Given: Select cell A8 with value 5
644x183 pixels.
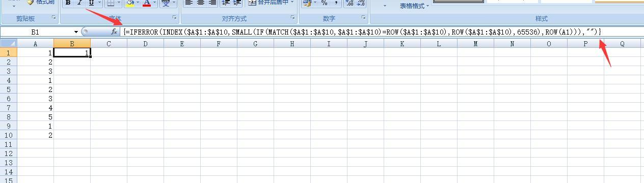Looking at the screenshot, I should click(35, 117).
